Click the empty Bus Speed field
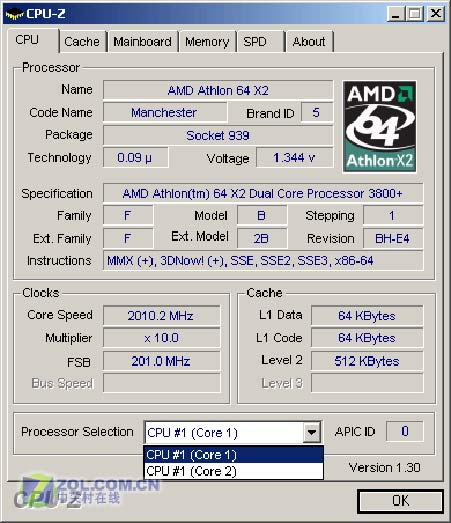Viewport: 451px width, 523px height. click(x=162, y=383)
